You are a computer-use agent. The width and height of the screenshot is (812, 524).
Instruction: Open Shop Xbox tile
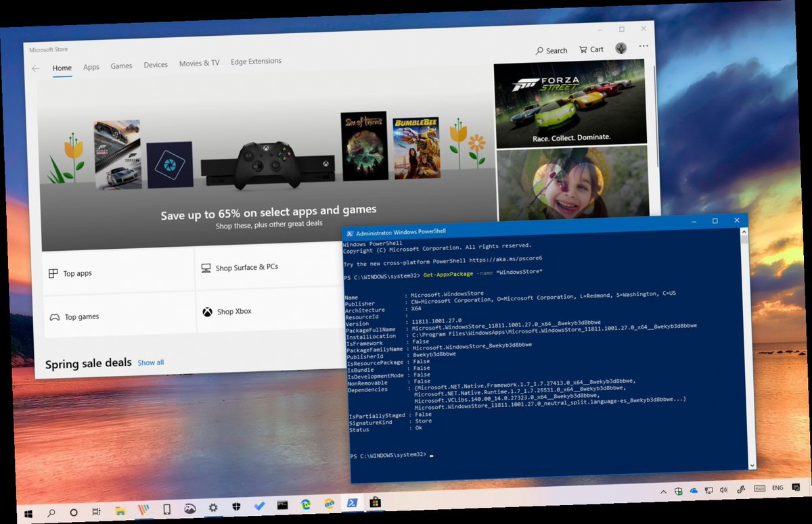click(271, 310)
